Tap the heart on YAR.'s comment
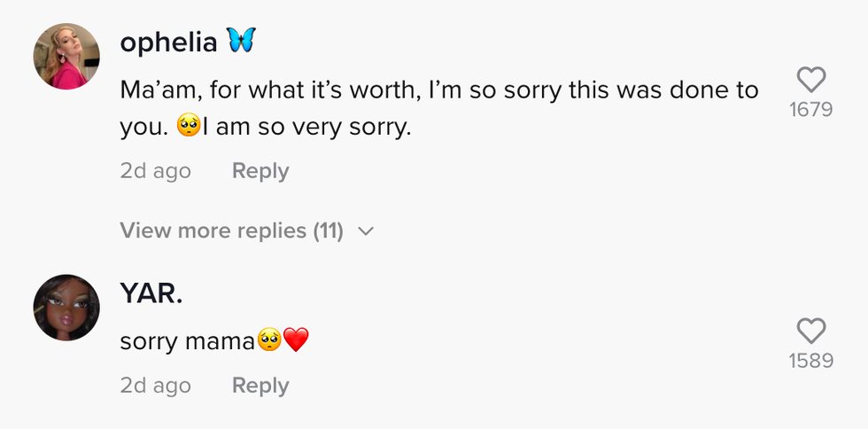Screen dimensions: 868x429 810,331
